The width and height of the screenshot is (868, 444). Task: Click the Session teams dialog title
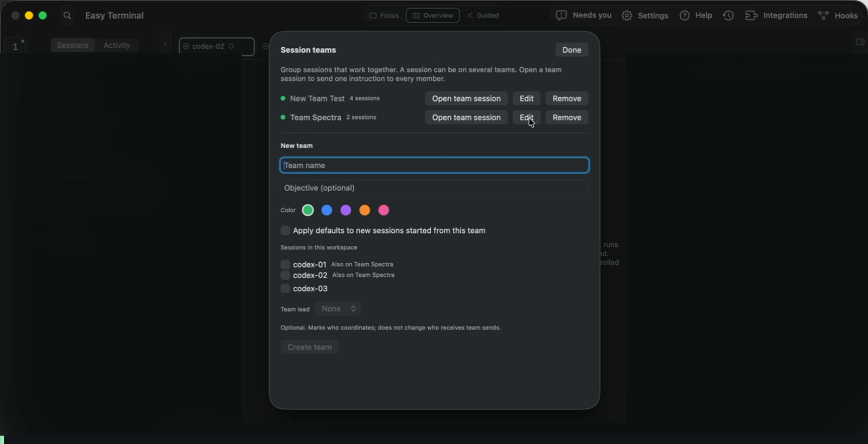click(x=308, y=50)
